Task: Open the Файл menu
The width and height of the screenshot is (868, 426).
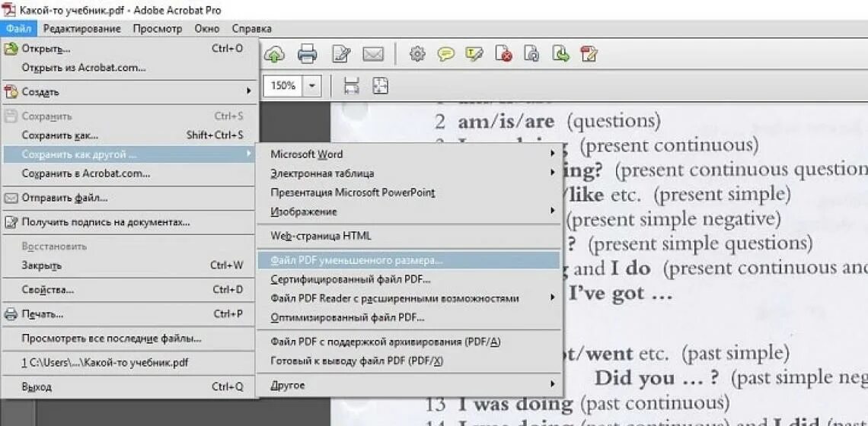Action: [19, 29]
